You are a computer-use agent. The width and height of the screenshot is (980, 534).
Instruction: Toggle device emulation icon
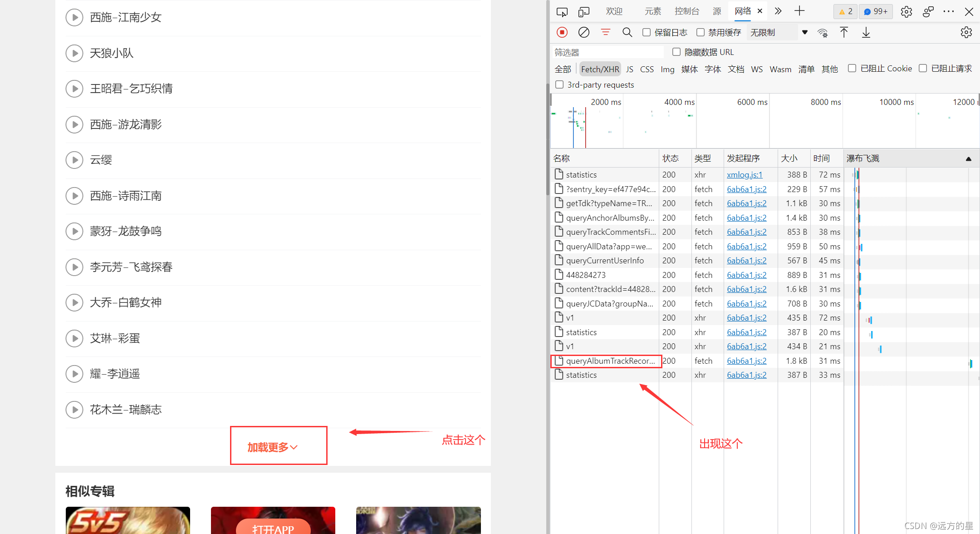(584, 12)
